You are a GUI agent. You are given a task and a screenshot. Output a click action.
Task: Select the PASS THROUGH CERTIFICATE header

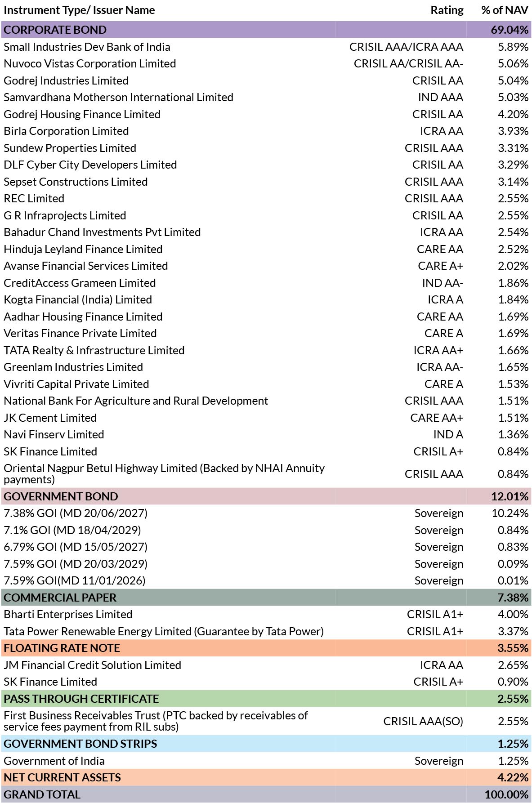[x=266, y=699]
